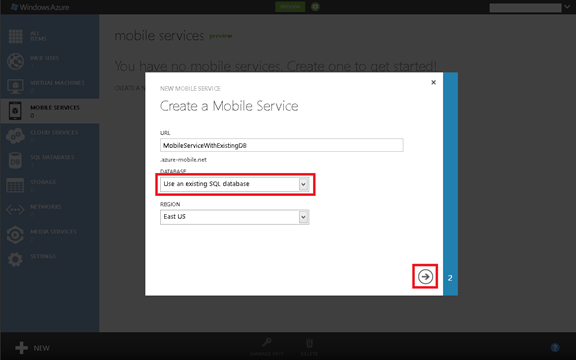The image size is (576, 360).
Task: Select the Mobile Services phone icon
Action: pos(15,111)
